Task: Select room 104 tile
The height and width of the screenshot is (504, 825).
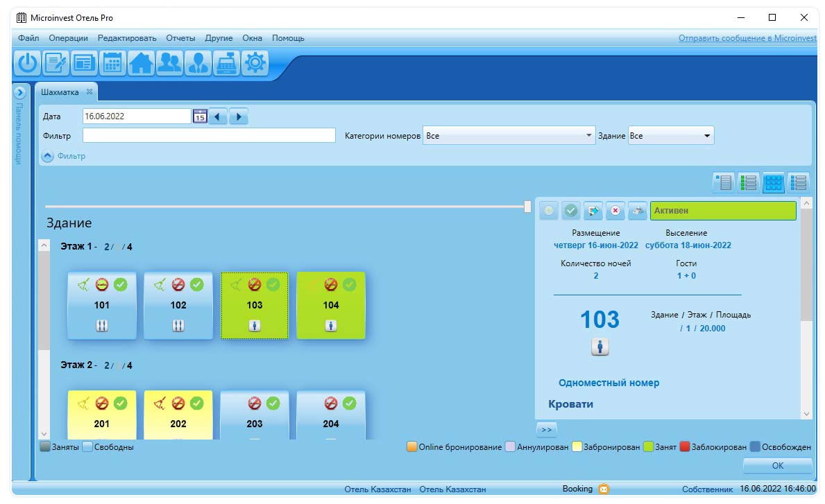Action: 331,306
